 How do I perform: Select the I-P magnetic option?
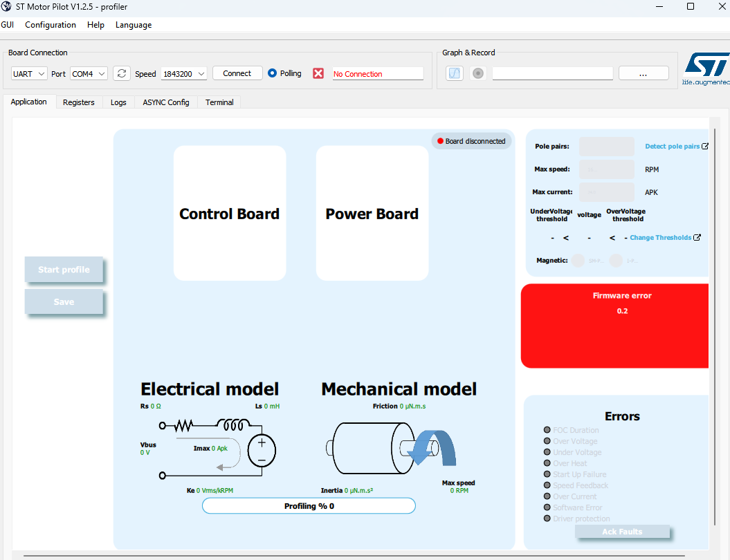[616, 261]
